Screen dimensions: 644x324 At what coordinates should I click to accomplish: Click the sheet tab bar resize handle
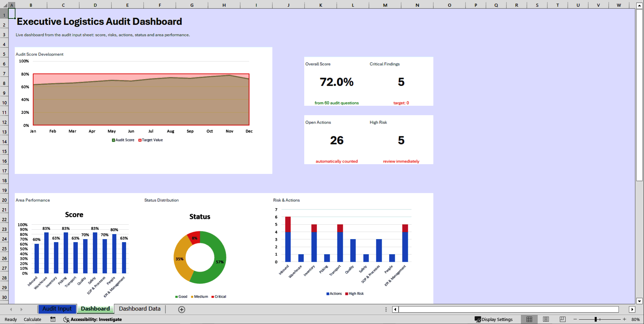(386, 310)
